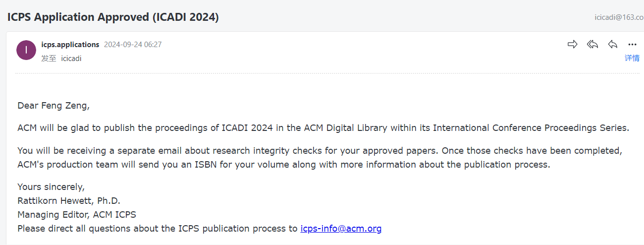644x245 pixels.
Task: Click the paragraph about research integrity checks
Action: click(319, 157)
